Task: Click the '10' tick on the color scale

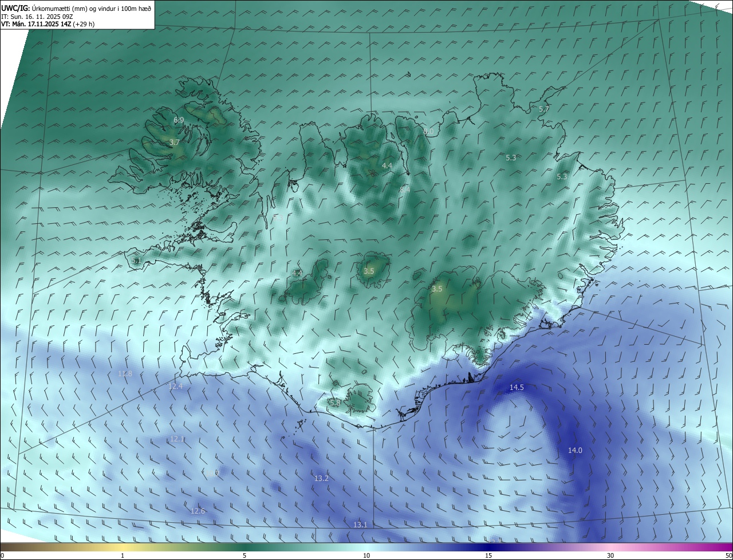Action: click(x=366, y=556)
